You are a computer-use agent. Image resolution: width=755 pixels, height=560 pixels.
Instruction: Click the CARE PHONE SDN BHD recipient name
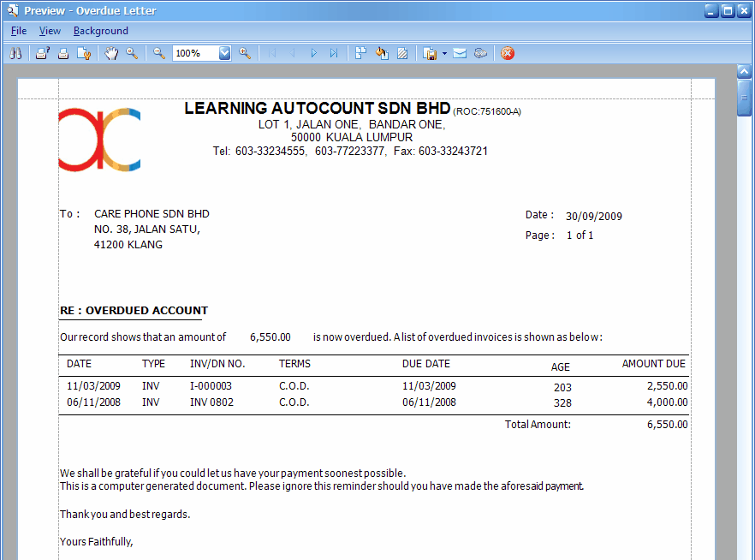tap(152, 214)
